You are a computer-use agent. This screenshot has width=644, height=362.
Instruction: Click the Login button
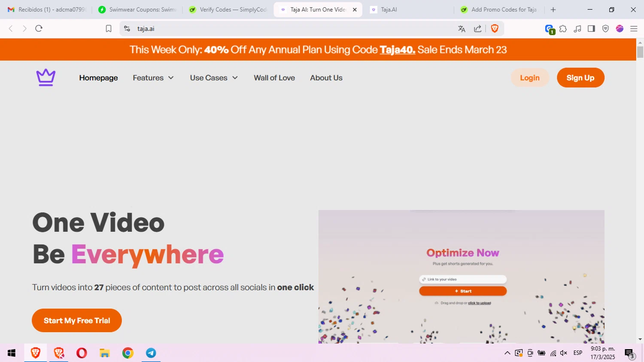tap(530, 78)
